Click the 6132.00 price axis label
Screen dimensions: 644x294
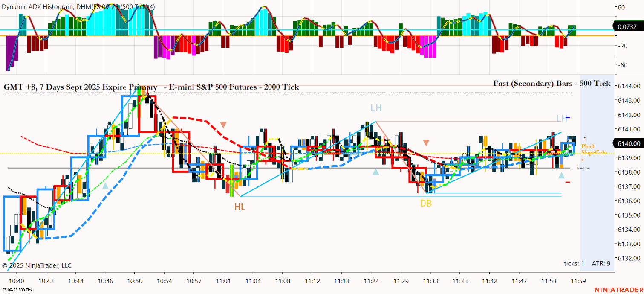(628, 258)
